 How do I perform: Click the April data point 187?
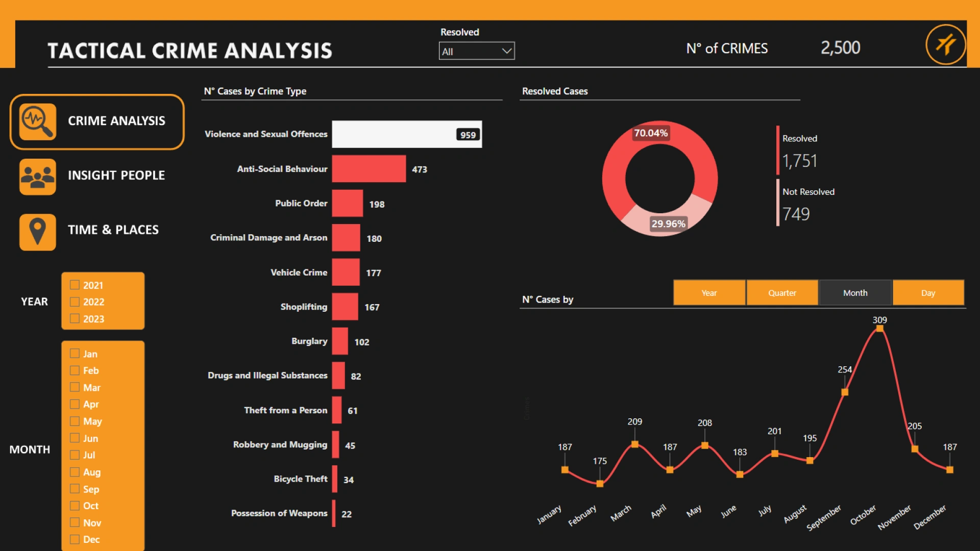coord(670,469)
